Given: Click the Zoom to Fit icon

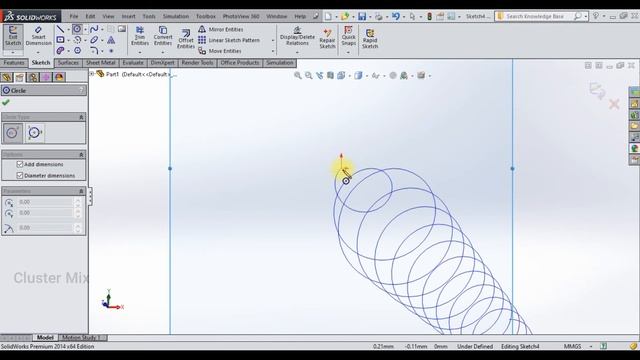Looking at the screenshot, I should pyautogui.click(x=298, y=76).
